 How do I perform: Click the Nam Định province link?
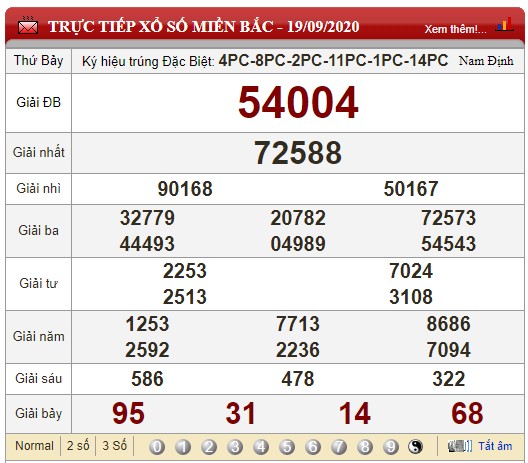pyautogui.click(x=486, y=61)
